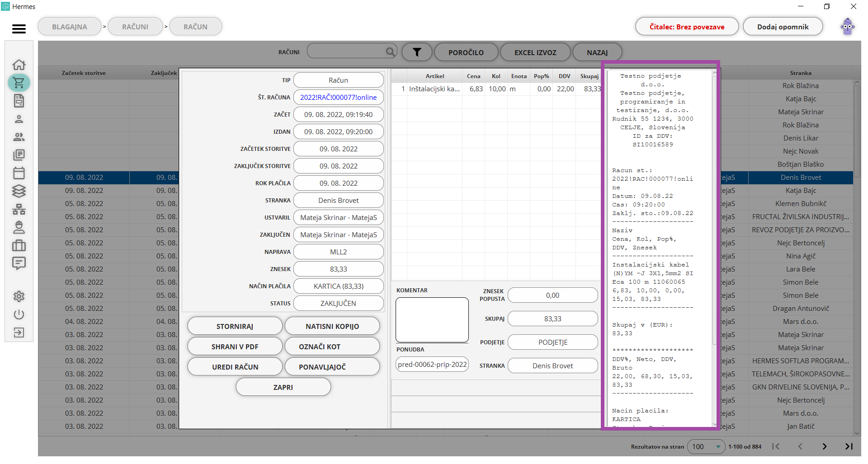The width and height of the screenshot is (868, 464).
Task: Jump to the first results page
Action: (x=776, y=446)
